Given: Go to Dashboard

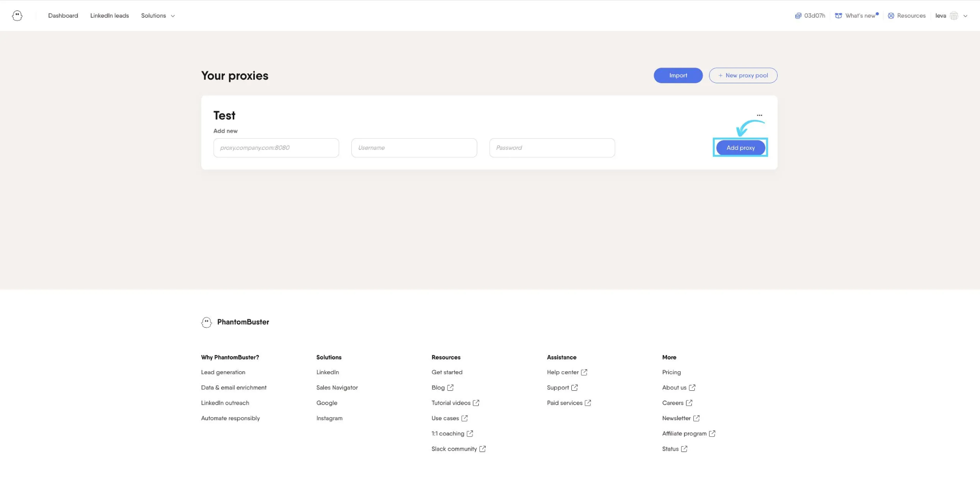Looking at the screenshot, I should [63, 16].
